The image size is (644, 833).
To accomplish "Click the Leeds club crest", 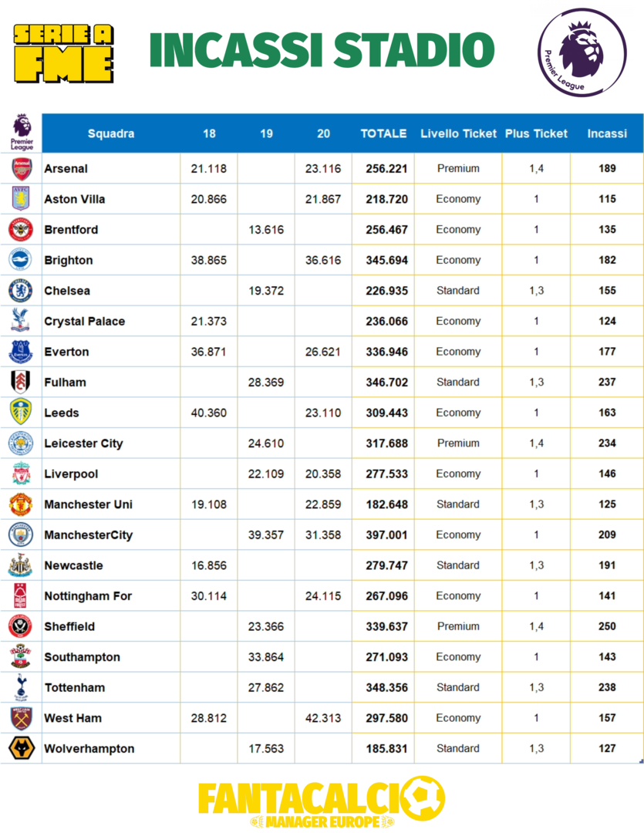I will click(21, 413).
